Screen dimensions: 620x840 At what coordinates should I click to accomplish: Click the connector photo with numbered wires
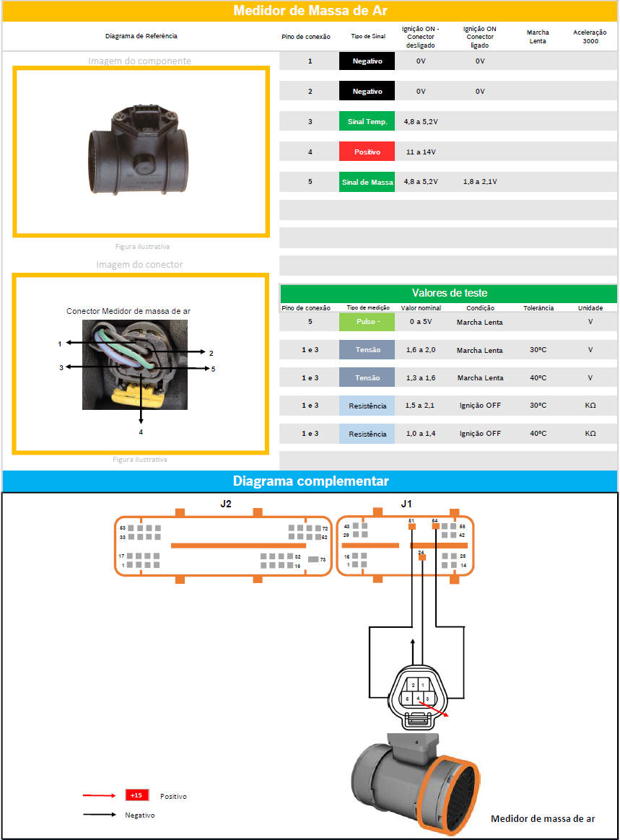pyautogui.click(x=135, y=364)
